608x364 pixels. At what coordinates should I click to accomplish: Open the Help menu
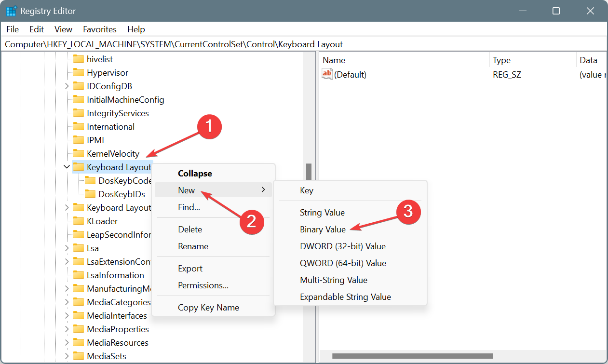tap(136, 29)
